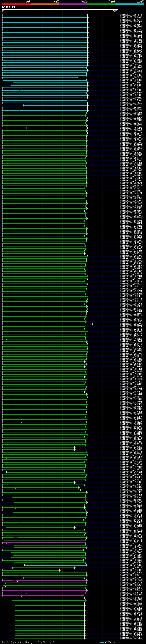Select hit label UniRef100_Q1HR94
Viewport: 146px width, 644px height.
coord(131,291)
